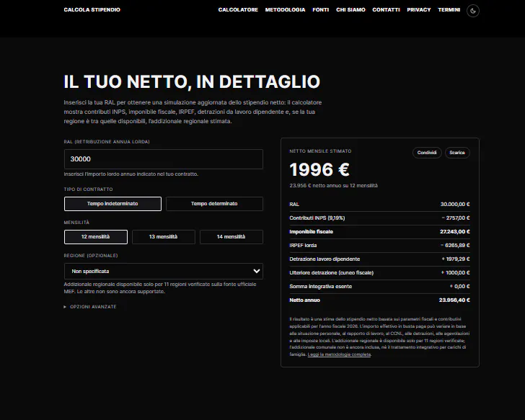Open the CONTATTI page

(386, 9)
